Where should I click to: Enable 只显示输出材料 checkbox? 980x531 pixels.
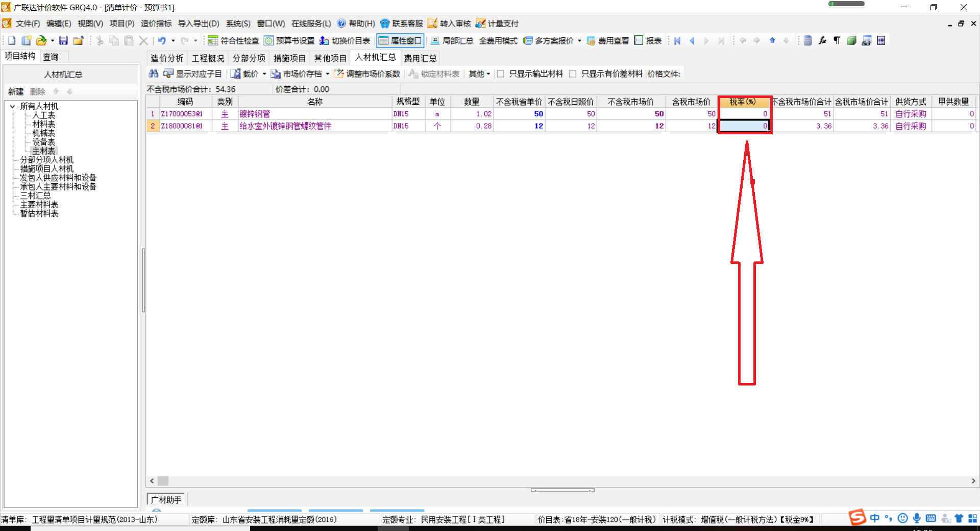pyautogui.click(x=501, y=74)
